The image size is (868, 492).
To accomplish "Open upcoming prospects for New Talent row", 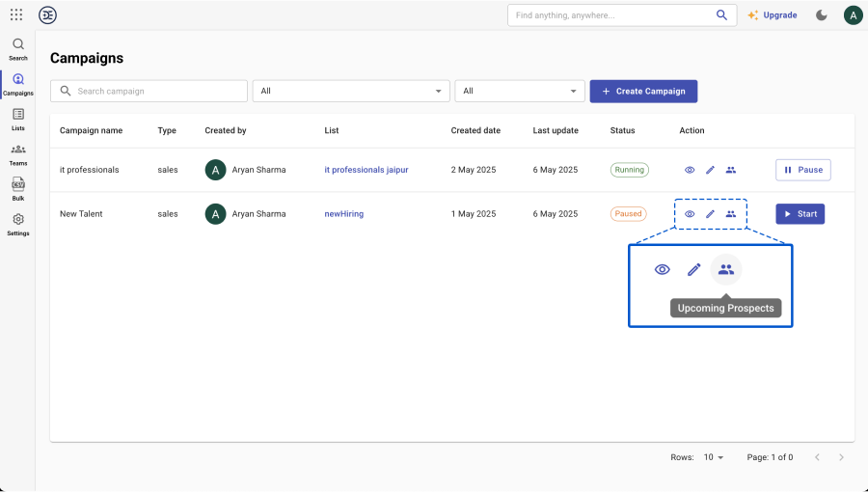I will [731, 213].
